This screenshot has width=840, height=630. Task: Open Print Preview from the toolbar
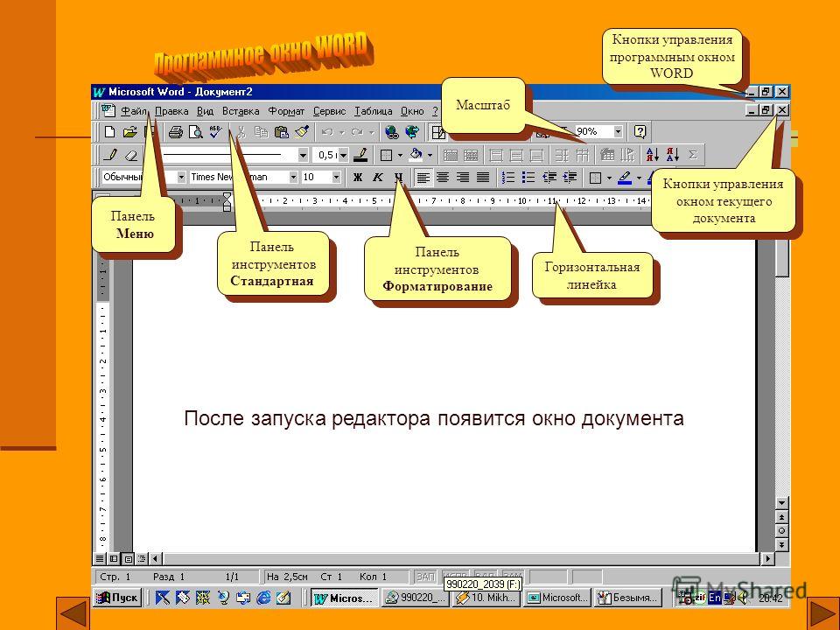pyautogui.click(x=195, y=132)
